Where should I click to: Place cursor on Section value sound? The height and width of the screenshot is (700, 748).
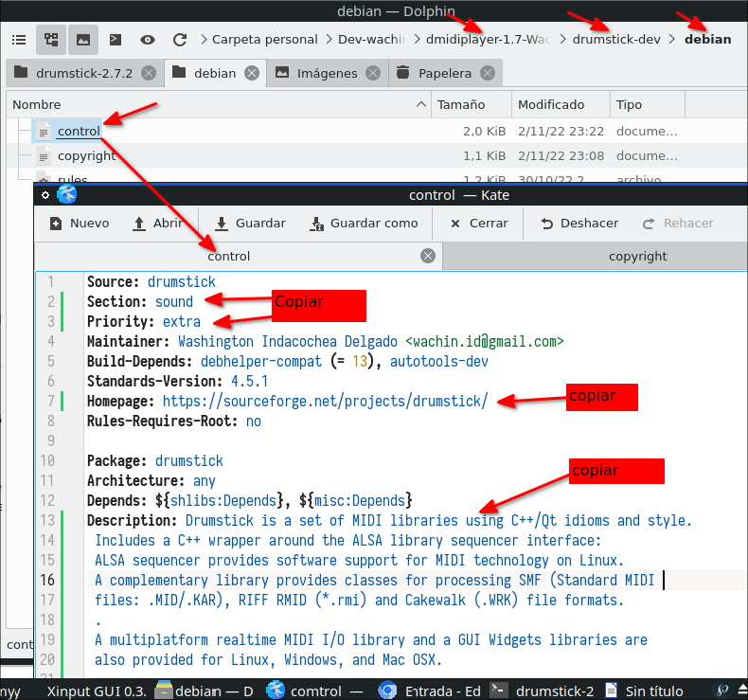174,301
